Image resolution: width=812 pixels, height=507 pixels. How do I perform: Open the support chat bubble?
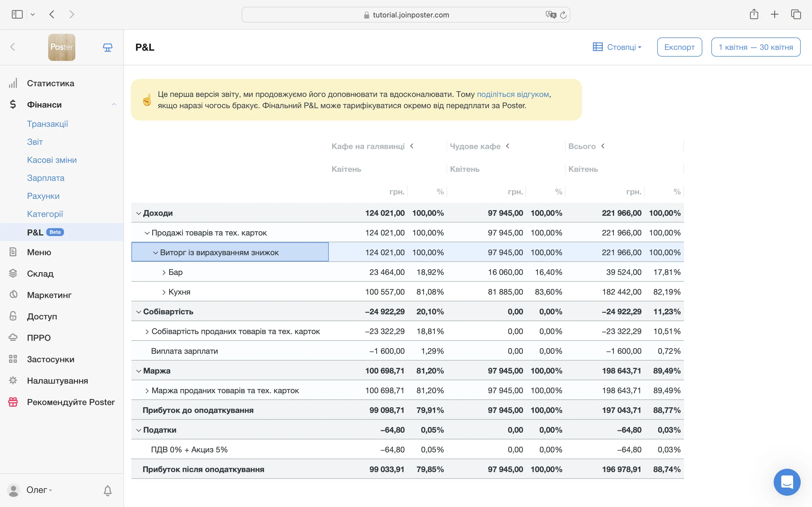click(x=787, y=482)
